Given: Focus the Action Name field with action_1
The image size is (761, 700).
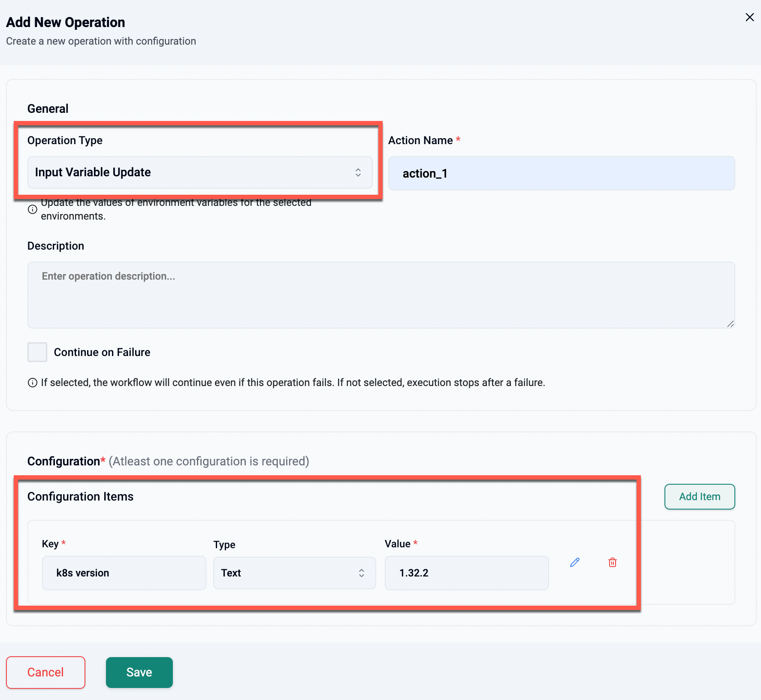Looking at the screenshot, I should click(561, 173).
